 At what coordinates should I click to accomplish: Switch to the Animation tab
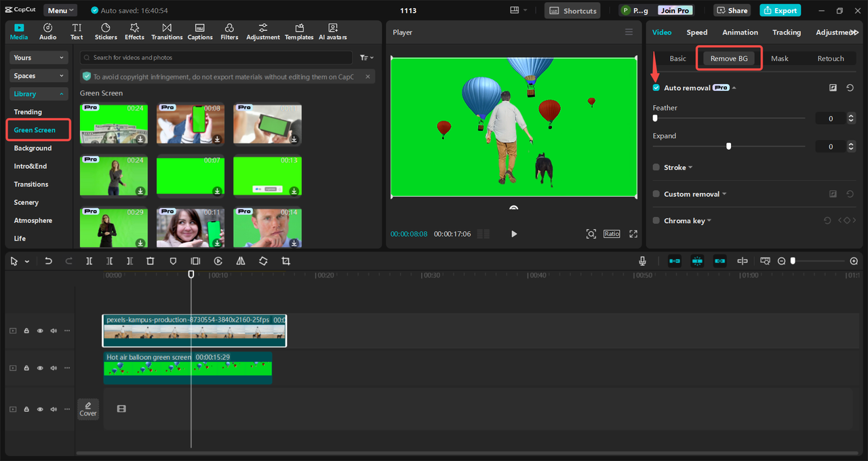(740, 32)
